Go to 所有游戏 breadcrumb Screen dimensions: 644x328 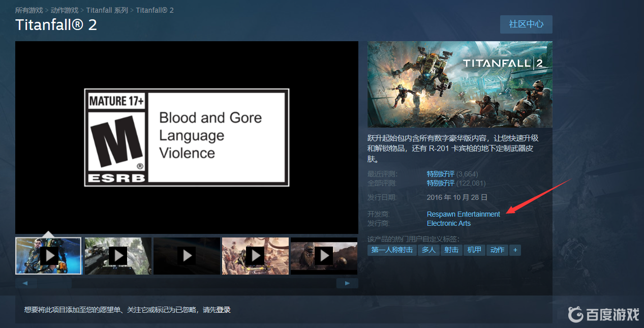coord(29,10)
